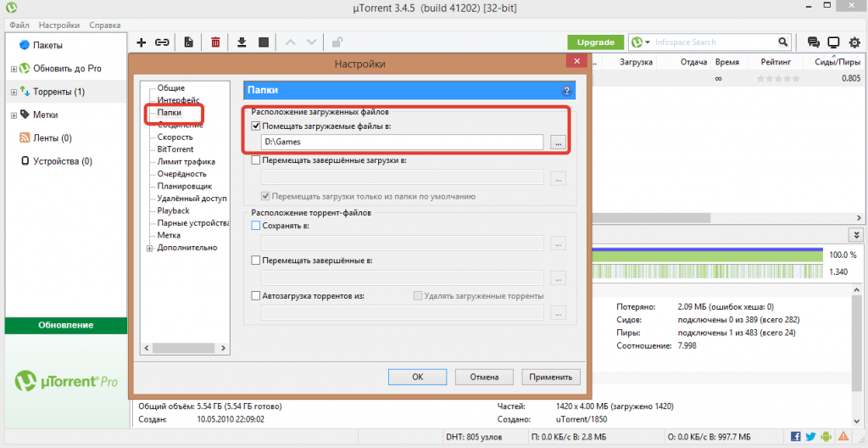Open the Справка menu
The height and width of the screenshot is (448, 868).
click(x=104, y=25)
